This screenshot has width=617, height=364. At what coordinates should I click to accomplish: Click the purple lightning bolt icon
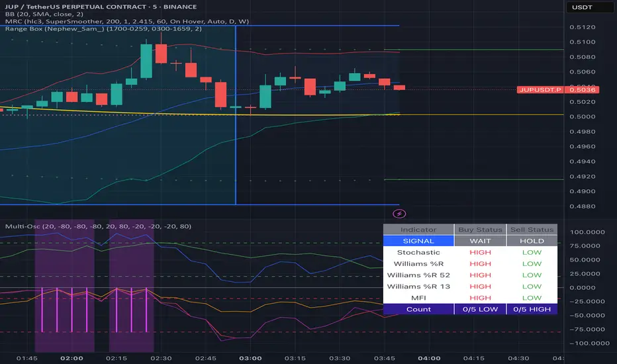coord(399,214)
